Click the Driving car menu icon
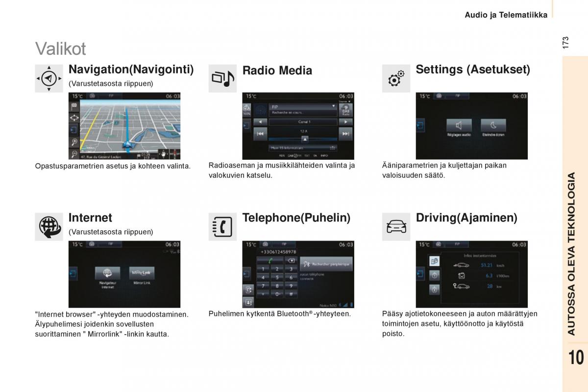The height and width of the screenshot is (392, 588). 396,227
